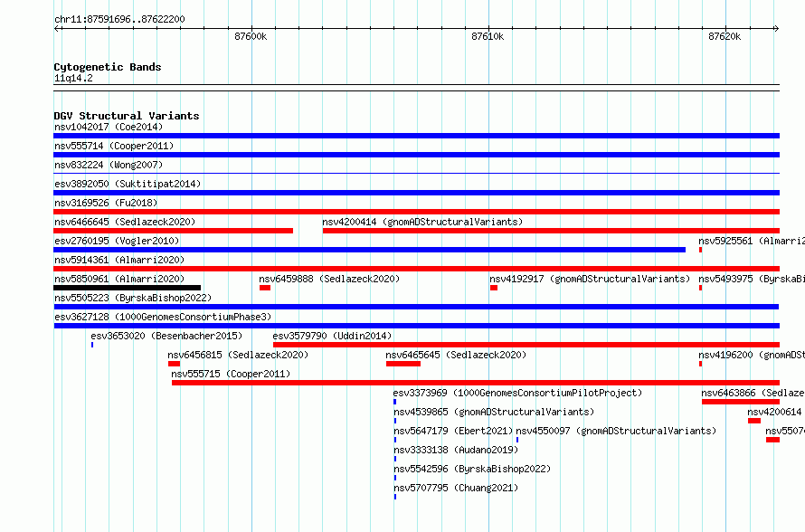The image size is (805, 532).
Task: Select the thin nsv832224 (Wong2007) feature
Action: point(416,174)
